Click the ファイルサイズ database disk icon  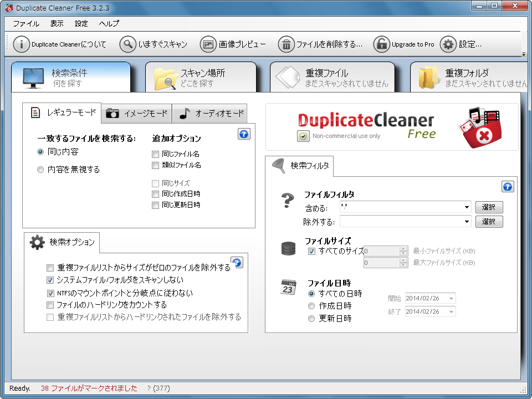[x=288, y=248]
